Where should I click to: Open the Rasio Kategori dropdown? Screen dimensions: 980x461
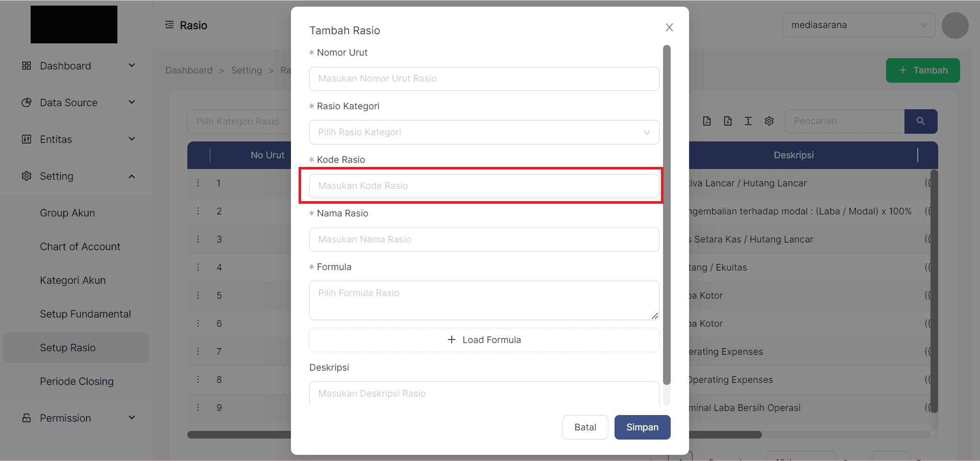[484, 132]
